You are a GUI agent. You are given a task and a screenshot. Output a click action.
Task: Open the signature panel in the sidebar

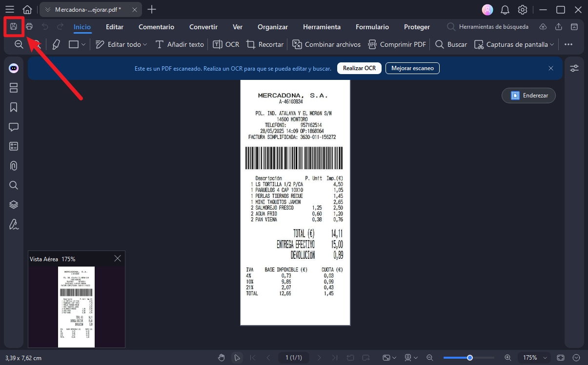click(14, 224)
